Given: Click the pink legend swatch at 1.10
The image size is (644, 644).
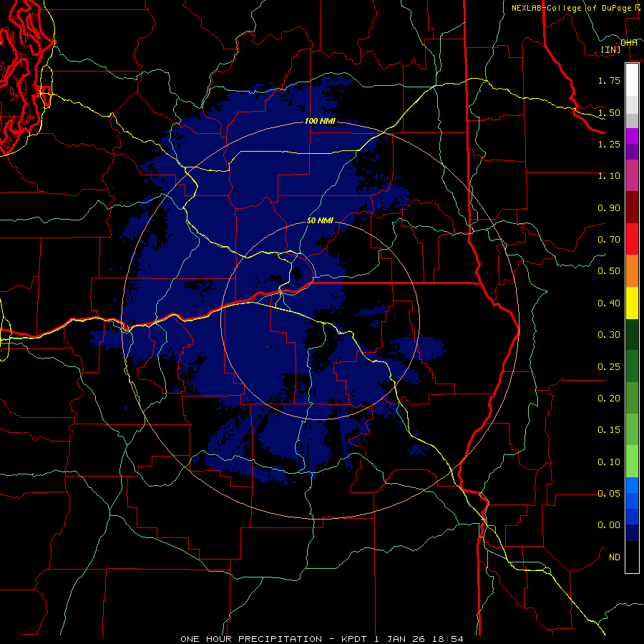Looking at the screenshot, I should pos(632,175).
